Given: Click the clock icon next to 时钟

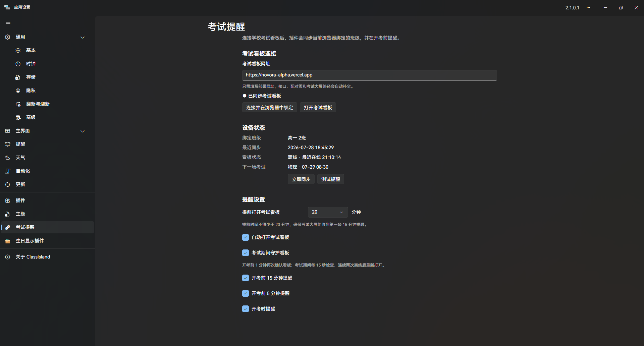Looking at the screenshot, I should pyautogui.click(x=18, y=64).
